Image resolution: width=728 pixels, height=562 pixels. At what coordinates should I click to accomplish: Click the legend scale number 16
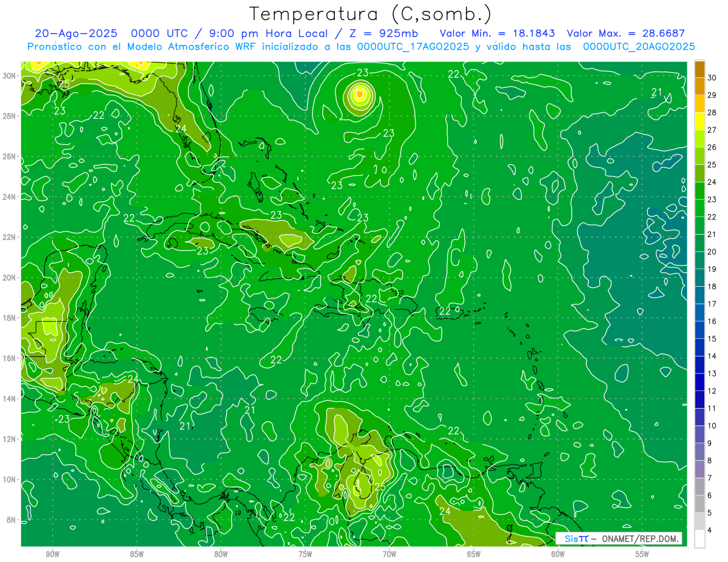coord(713,321)
